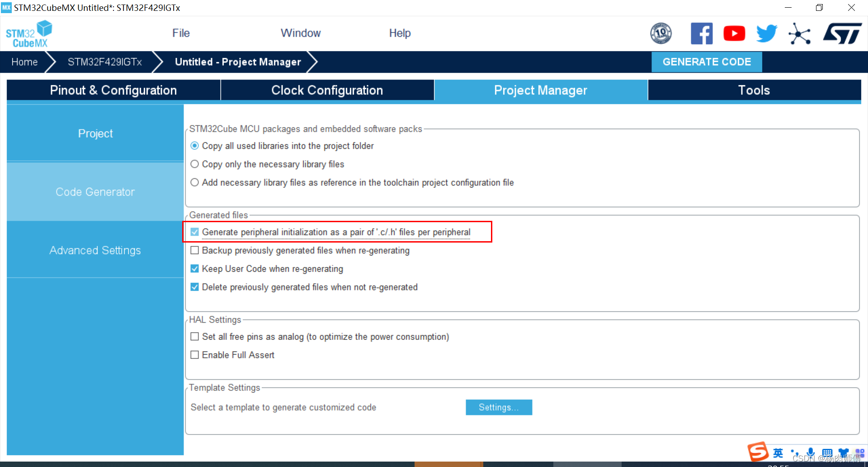Click the MX icon in the title bar

[x=6, y=8]
